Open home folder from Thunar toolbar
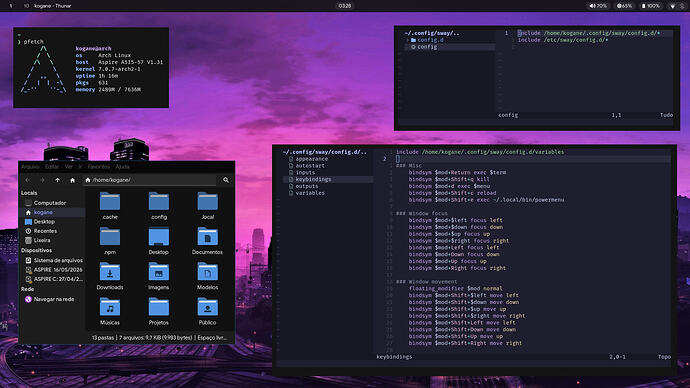The height and width of the screenshot is (388, 690). point(73,180)
